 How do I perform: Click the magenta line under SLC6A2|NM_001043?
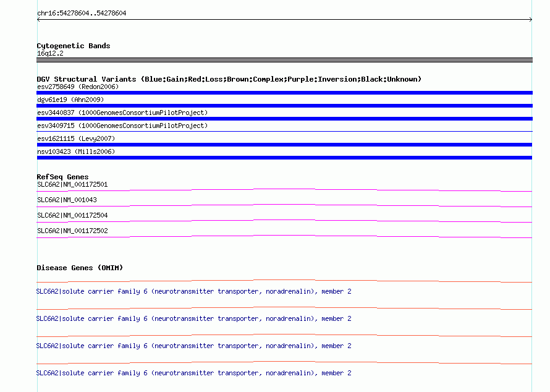tap(284, 206)
